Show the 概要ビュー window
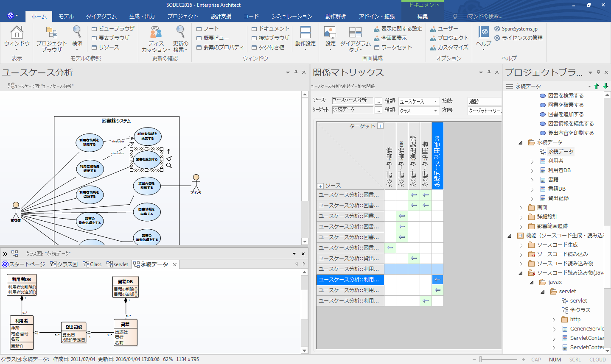The image size is (611, 364). pos(213,38)
